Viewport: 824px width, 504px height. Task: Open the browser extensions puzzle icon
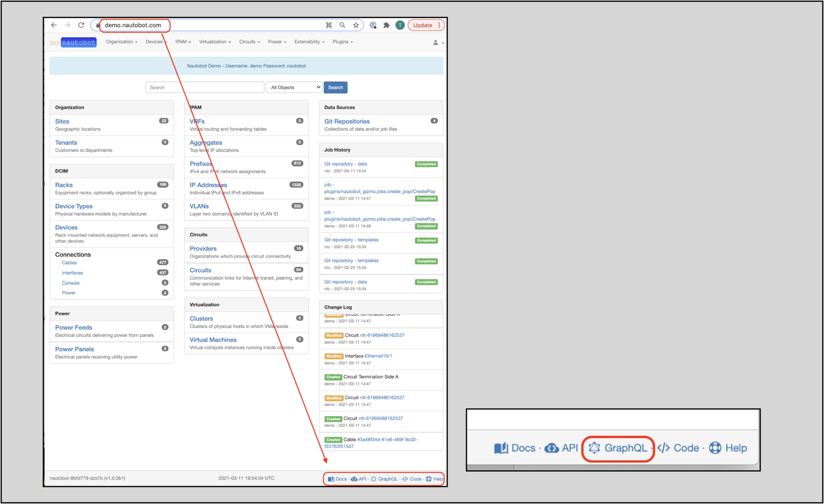coord(386,25)
